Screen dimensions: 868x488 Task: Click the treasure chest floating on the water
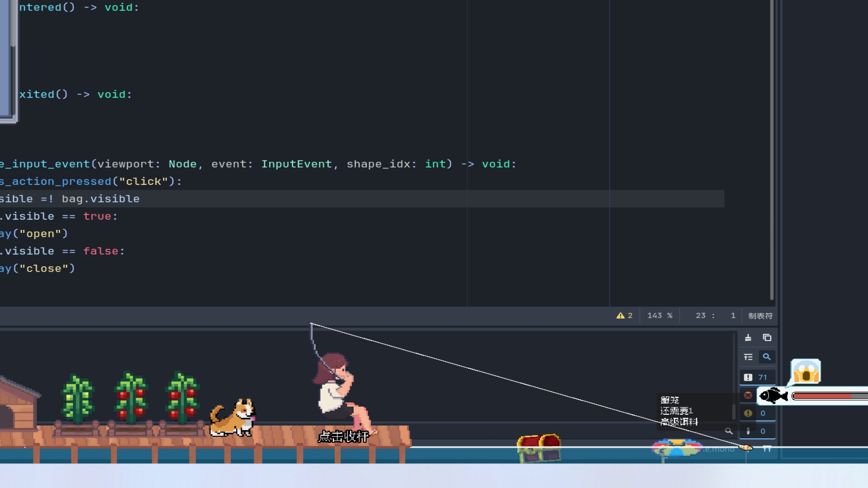point(539,447)
